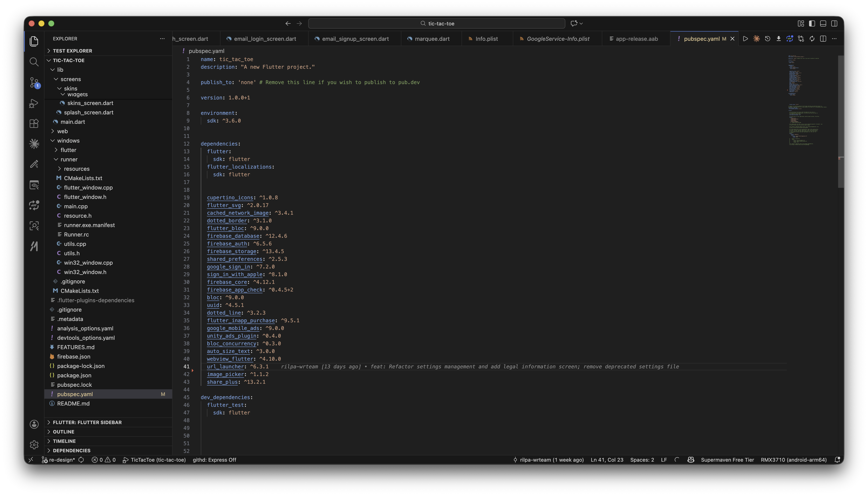
Task: Click Supermaven Free Tier status item
Action: (727, 460)
